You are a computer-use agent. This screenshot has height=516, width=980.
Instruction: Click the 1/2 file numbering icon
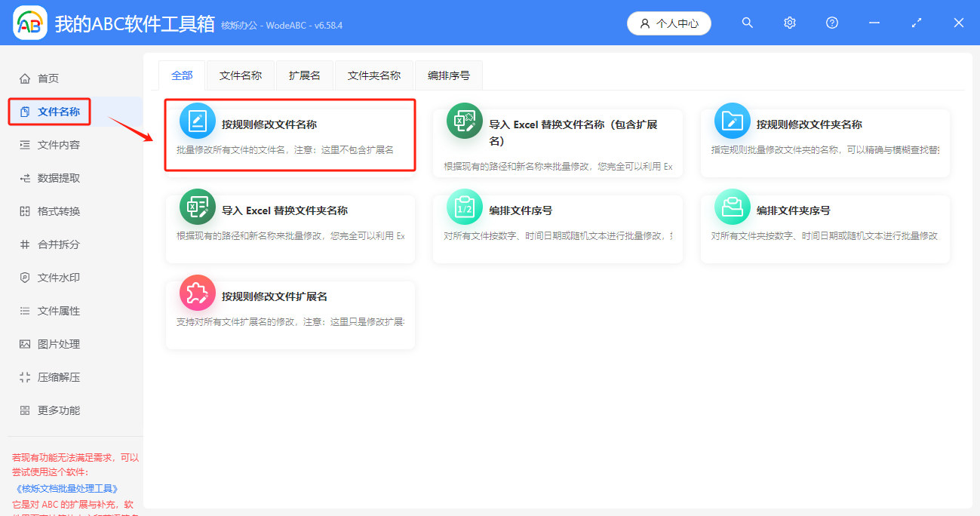[465, 207]
